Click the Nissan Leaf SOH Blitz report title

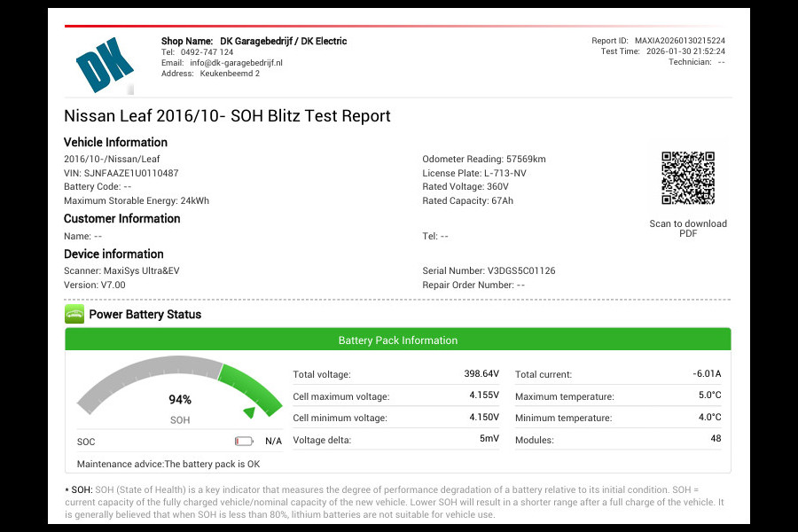point(227,116)
